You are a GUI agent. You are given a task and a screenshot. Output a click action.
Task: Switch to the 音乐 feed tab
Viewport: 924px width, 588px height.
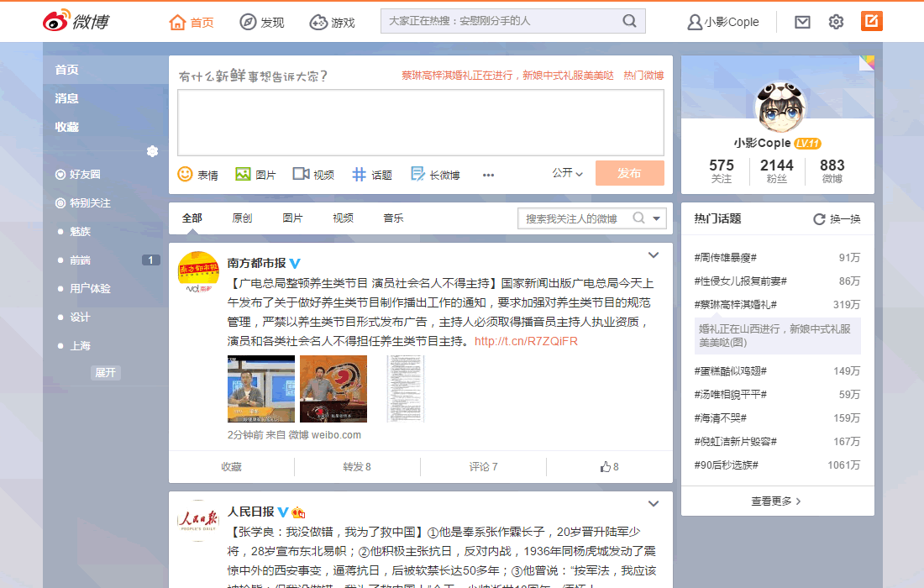[x=394, y=218]
